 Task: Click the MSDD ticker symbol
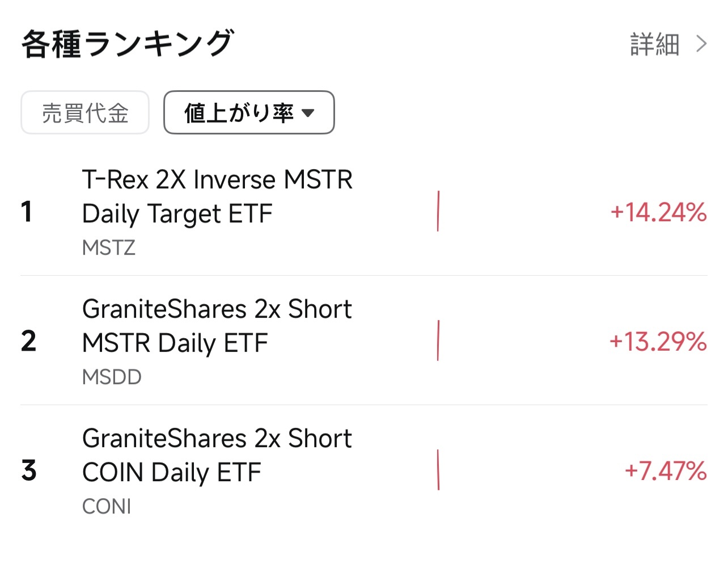point(111,377)
